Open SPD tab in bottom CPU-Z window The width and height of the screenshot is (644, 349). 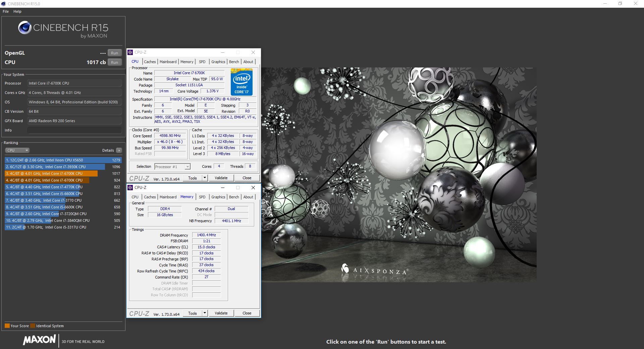pos(202,197)
